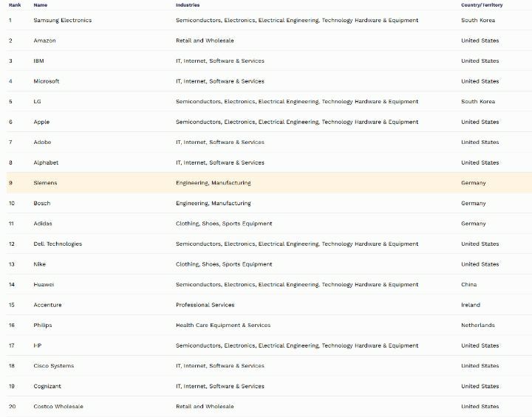This screenshot has width=532, height=417.
Task: Click the highlighted Siemens company name
Action: coord(45,183)
